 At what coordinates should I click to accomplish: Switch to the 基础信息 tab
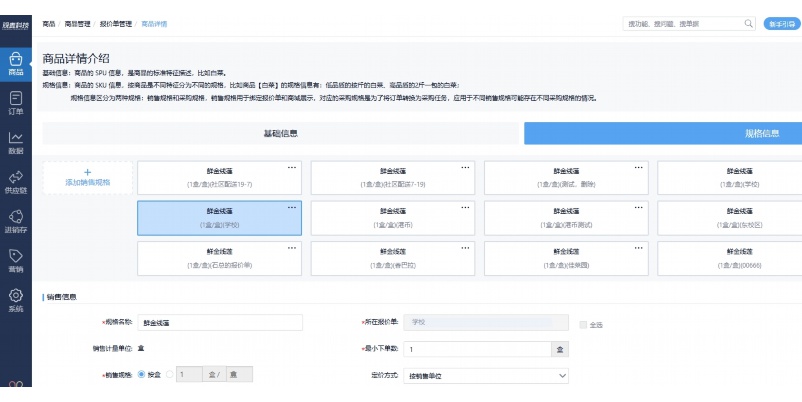[280, 133]
